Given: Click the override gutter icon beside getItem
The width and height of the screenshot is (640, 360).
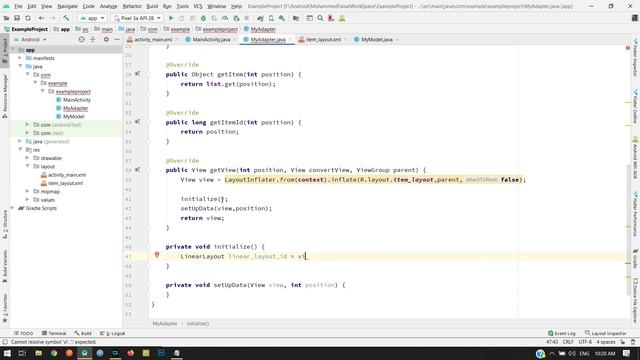Looking at the screenshot, I should pos(138,74).
